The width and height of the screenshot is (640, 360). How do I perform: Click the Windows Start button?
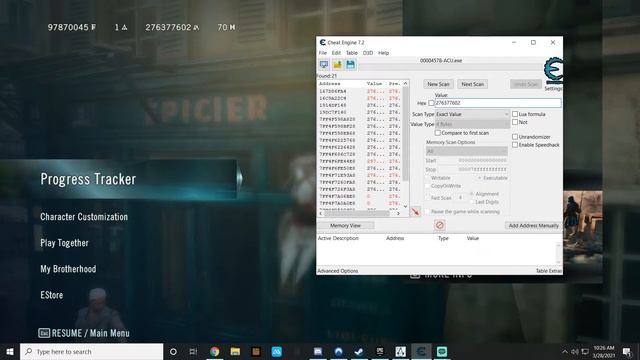[x=10, y=351]
